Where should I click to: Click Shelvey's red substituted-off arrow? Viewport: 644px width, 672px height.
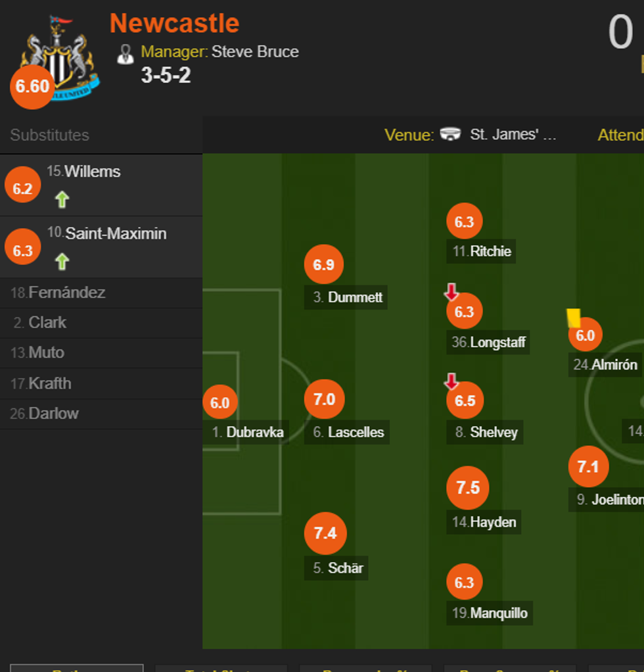451,381
